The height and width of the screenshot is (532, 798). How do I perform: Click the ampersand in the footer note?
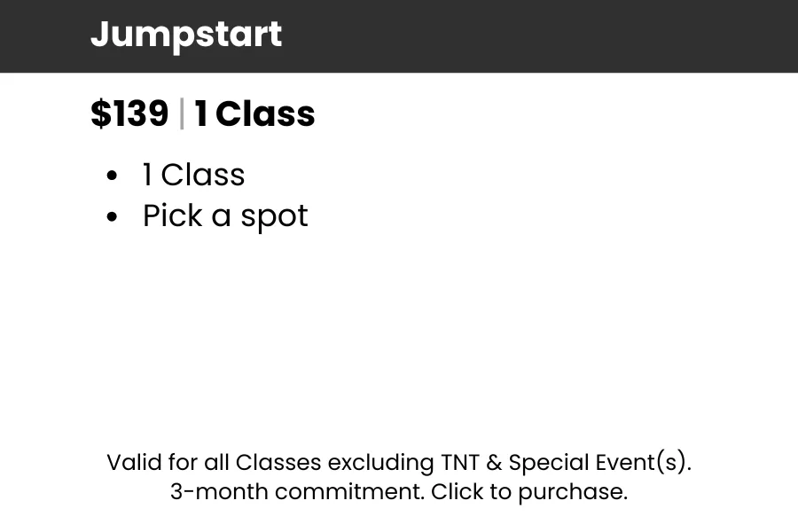[x=494, y=463]
